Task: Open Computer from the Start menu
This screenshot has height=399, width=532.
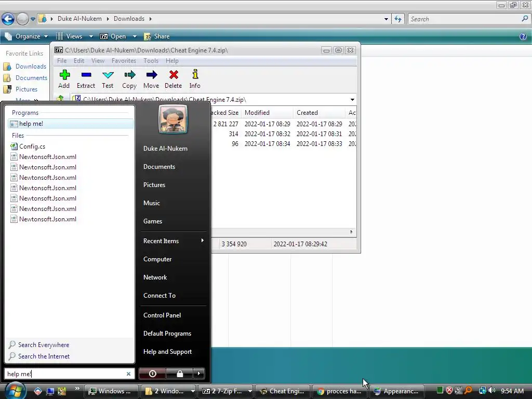Action: tap(157, 259)
